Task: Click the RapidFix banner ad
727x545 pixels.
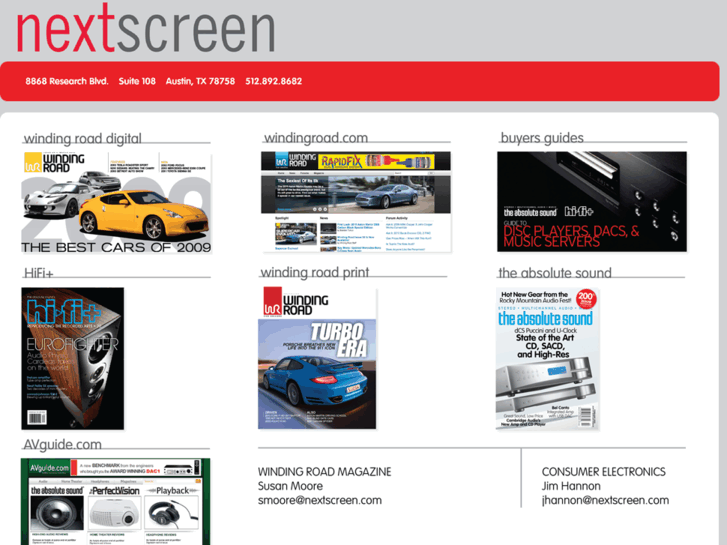Action: (376, 161)
